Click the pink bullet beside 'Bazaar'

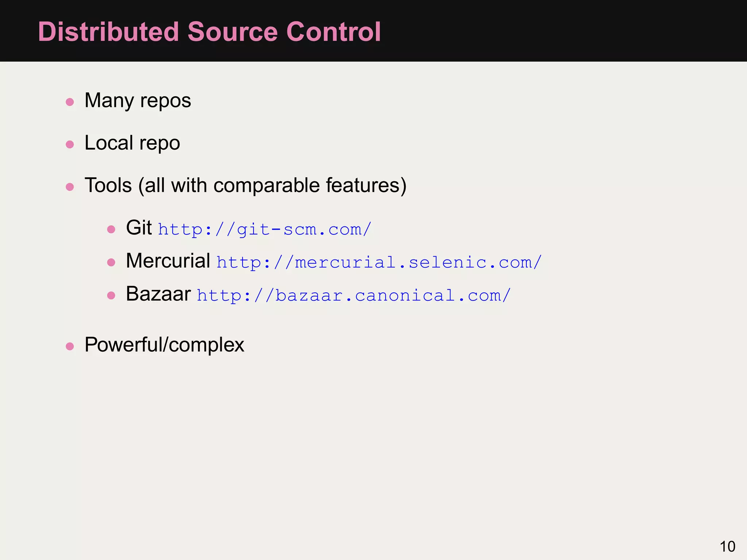pyautogui.click(x=111, y=295)
